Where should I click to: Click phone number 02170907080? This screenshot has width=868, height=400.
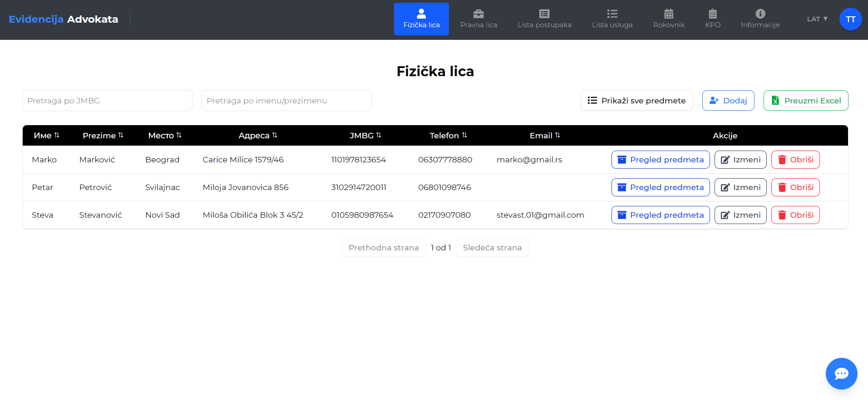pyautogui.click(x=444, y=215)
